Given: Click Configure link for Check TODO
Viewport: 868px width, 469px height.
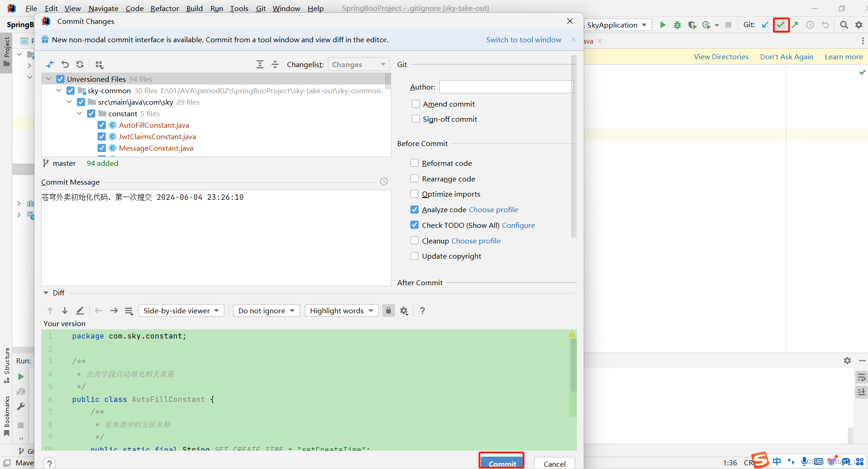Looking at the screenshot, I should click(519, 225).
